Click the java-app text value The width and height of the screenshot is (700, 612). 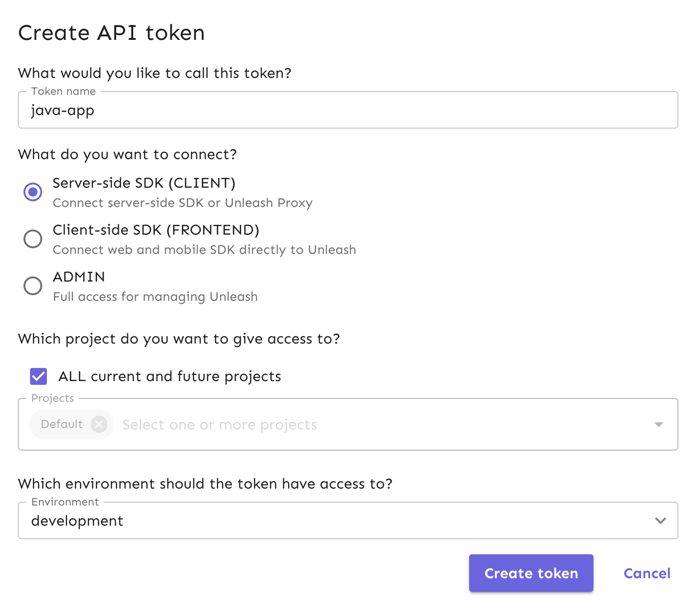[x=62, y=110]
